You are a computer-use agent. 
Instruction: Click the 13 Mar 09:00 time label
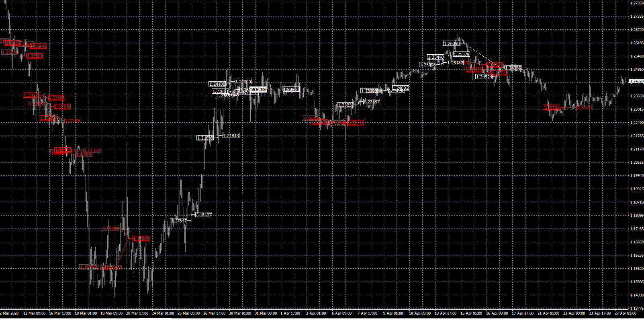coord(34,313)
